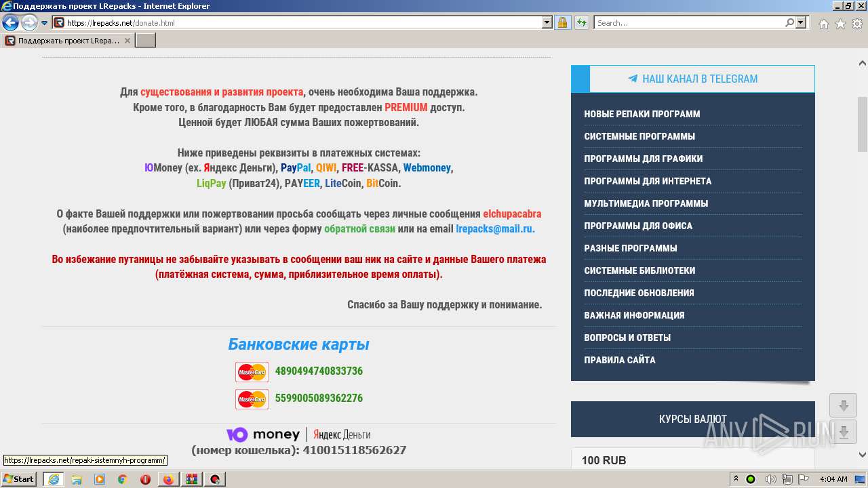Open elchupacabra personal message link
The width and height of the screenshot is (868, 488).
pyautogui.click(x=512, y=213)
